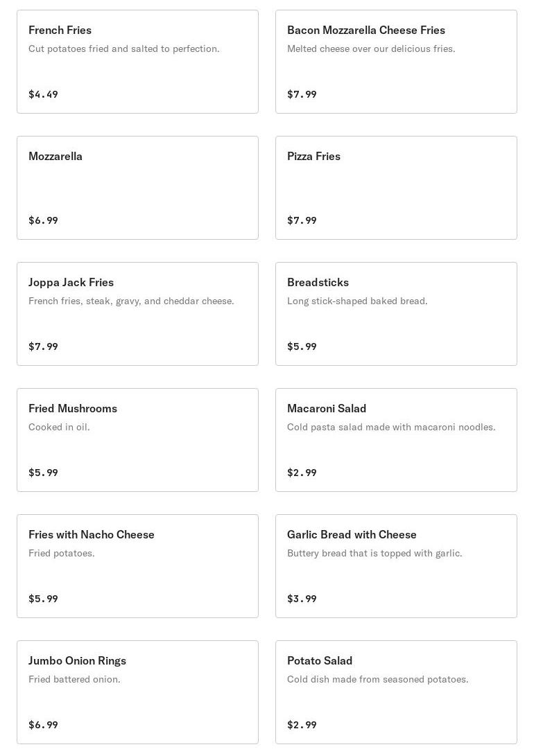This screenshot has width=534, height=756.
Task: Select the Breadsticks menu card
Action: [396, 314]
